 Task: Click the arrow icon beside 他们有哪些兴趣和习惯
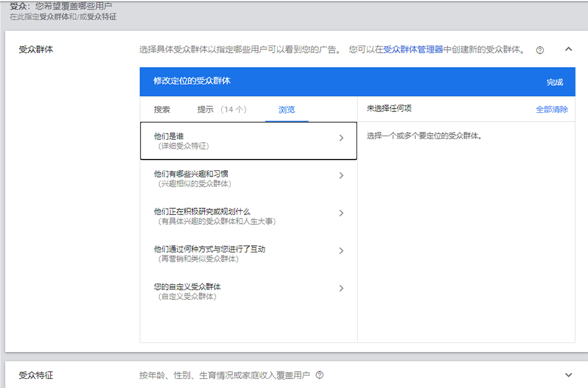pyautogui.click(x=341, y=176)
